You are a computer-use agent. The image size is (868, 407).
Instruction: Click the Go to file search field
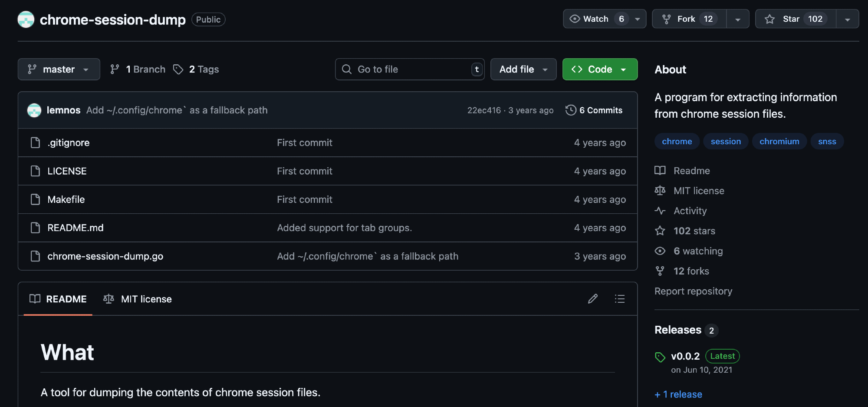tap(409, 69)
